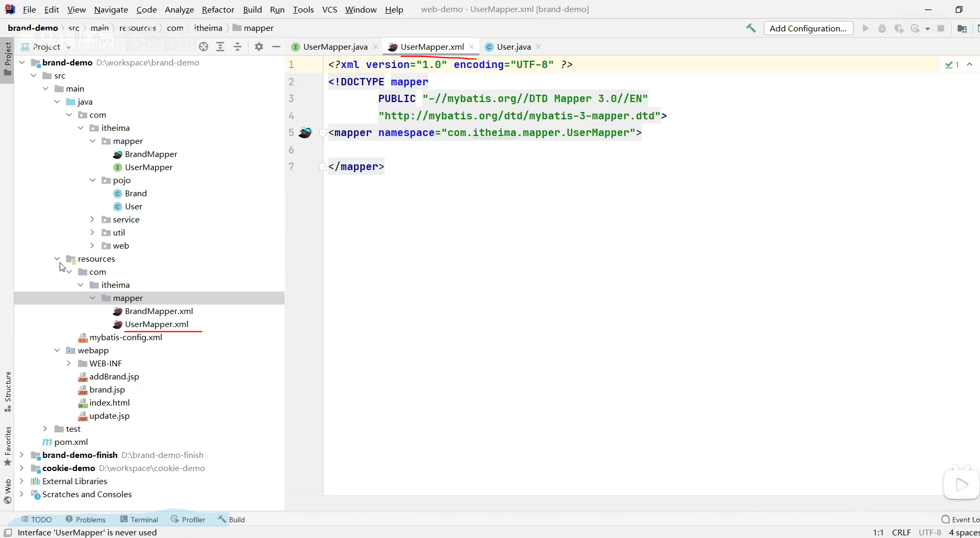This screenshot has height=538, width=980.
Task: Click the Collapse All icon in Project panel
Action: [x=238, y=47]
